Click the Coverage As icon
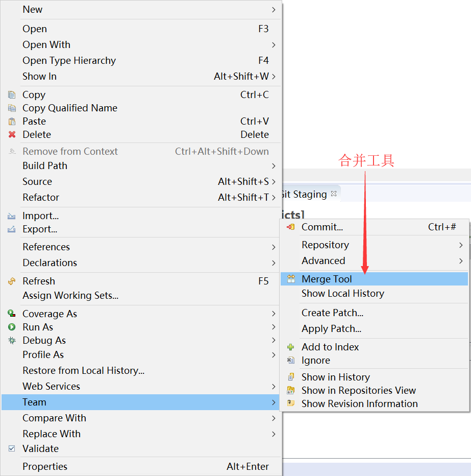 pyautogui.click(x=12, y=314)
